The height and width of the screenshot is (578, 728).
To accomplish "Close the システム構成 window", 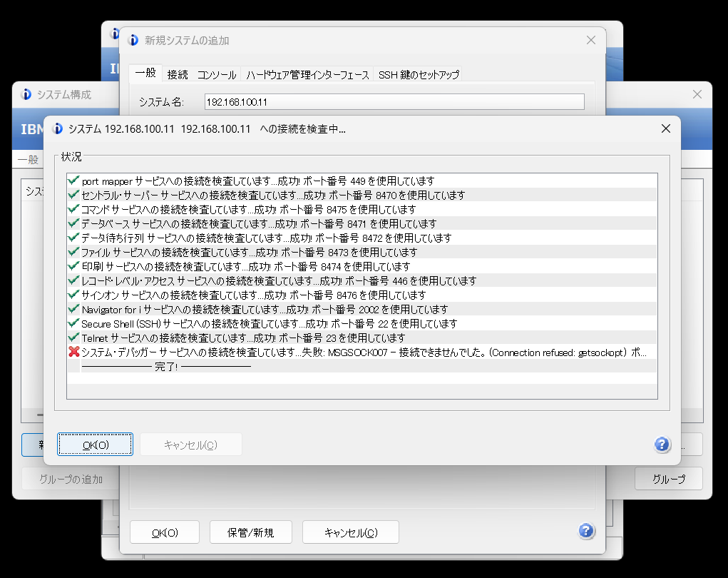I will (x=697, y=94).
